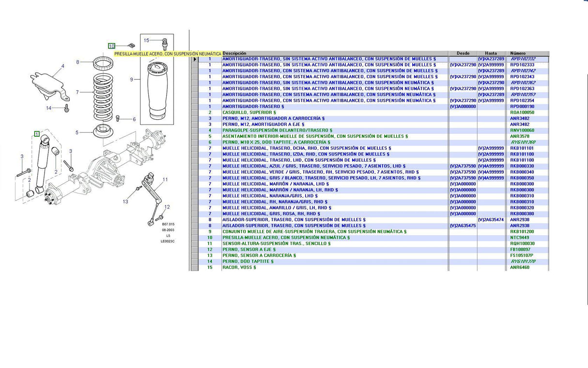Select PARAGOLPE-SUSPENSIÓN DELANTERO/TRASERO row
Image resolution: width=588 pixels, height=368 pixels.
[x=370, y=130]
